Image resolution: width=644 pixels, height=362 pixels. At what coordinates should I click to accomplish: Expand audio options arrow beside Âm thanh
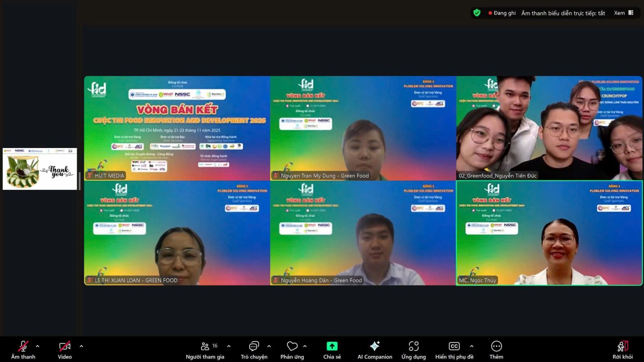37,346
